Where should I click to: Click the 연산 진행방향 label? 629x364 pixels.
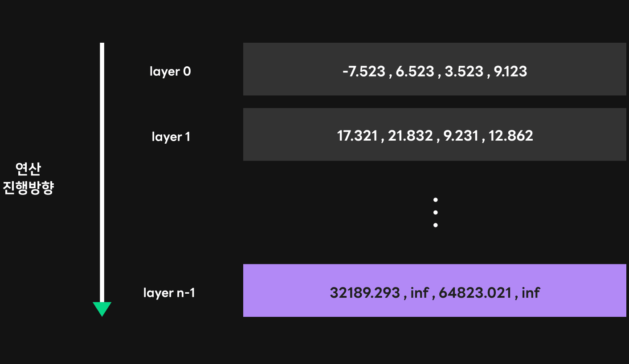tap(29, 178)
